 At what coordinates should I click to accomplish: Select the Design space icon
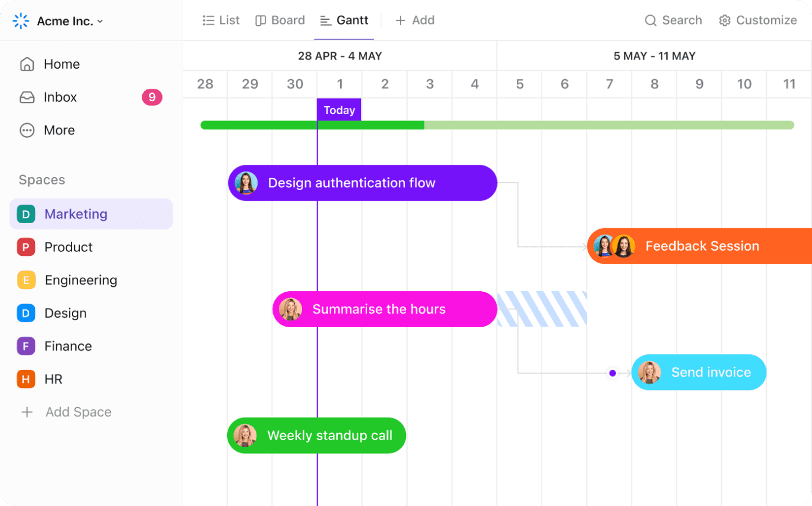[x=26, y=313]
